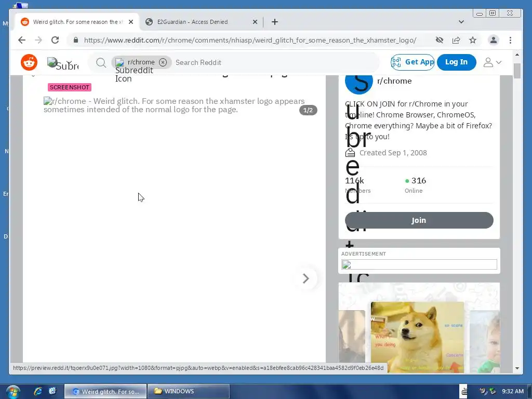532x399 pixels.
Task: Click the SCREENSHOT flair tag
Action: (70, 87)
